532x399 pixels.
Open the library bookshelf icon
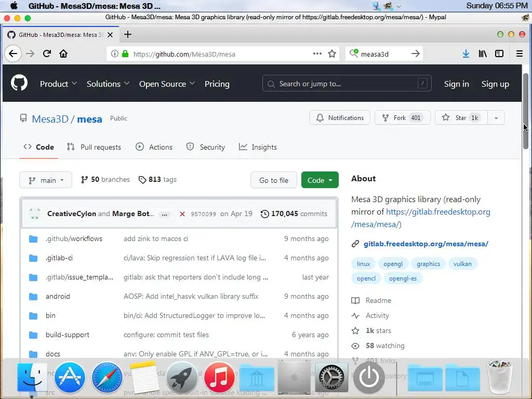pos(483,54)
